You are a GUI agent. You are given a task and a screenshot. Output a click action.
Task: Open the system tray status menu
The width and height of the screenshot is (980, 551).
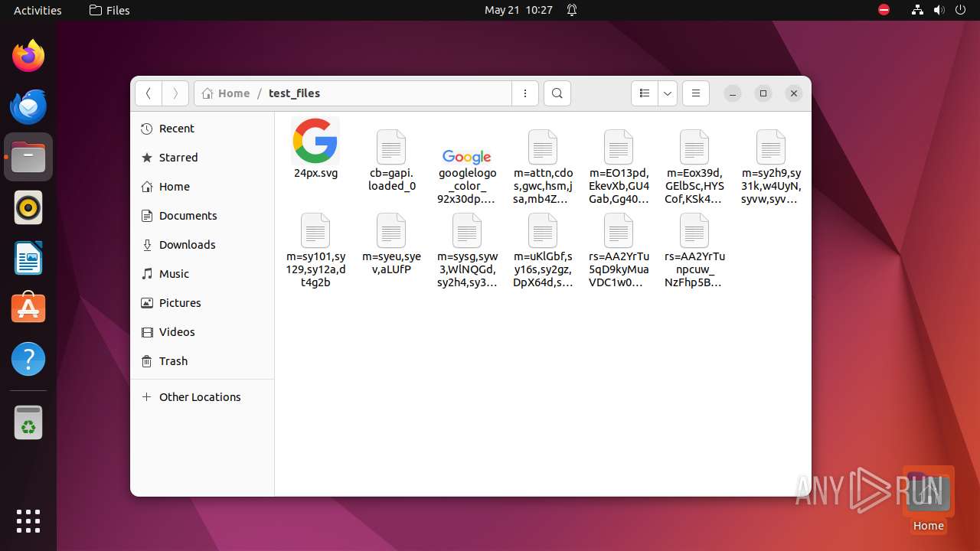pos(939,10)
